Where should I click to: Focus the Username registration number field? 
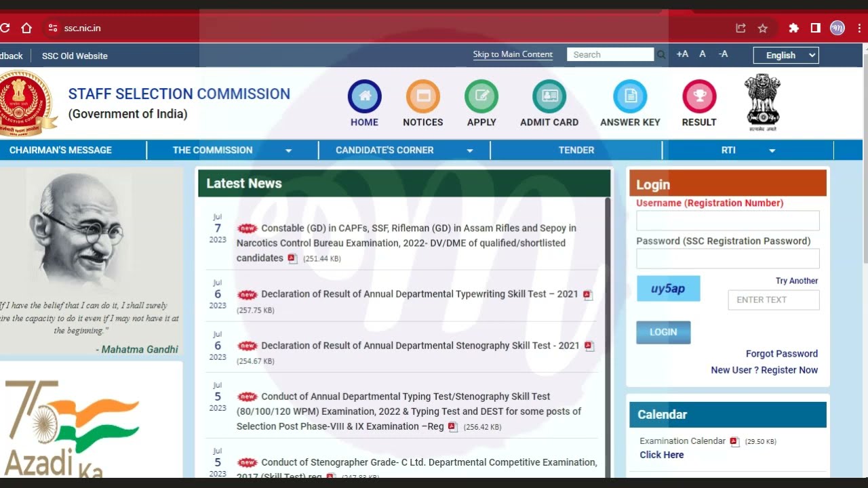[x=728, y=220]
